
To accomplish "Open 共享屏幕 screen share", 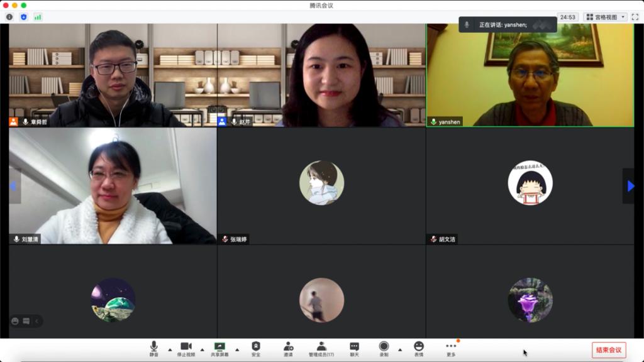I will (219, 349).
